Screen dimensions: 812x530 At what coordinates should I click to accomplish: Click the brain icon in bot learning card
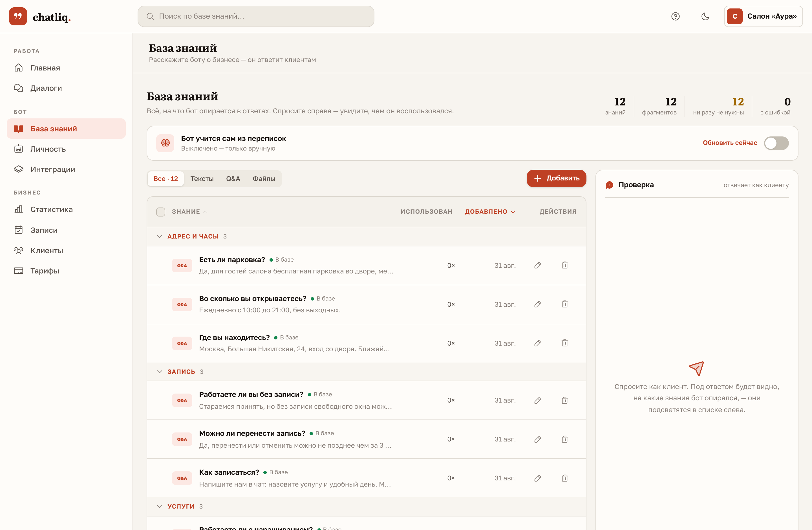[x=166, y=143]
